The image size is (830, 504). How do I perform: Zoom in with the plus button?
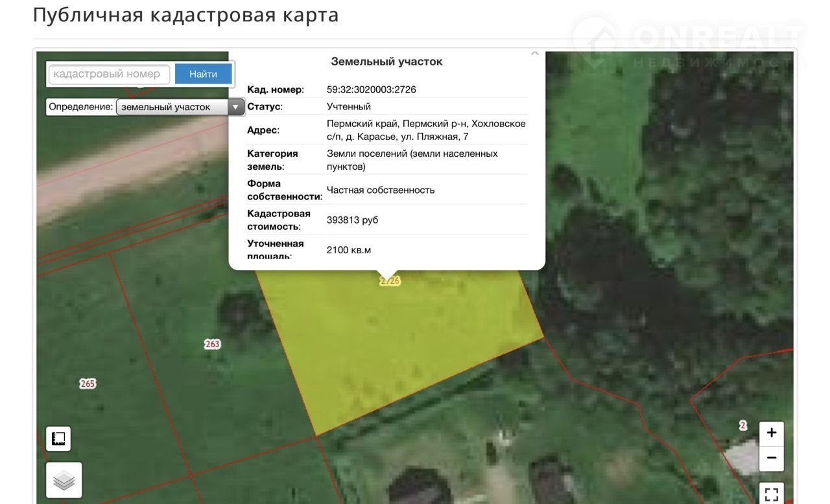pyautogui.click(x=771, y=433)
